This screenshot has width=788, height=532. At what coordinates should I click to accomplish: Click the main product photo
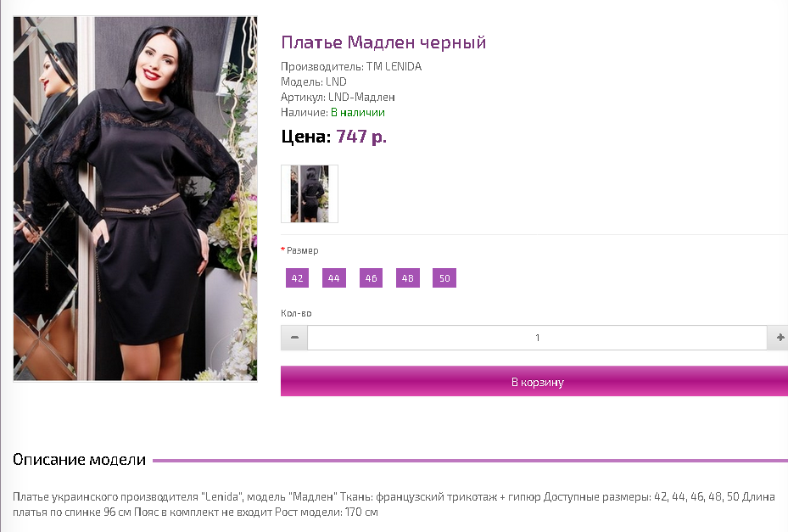[x=135, y=199]
